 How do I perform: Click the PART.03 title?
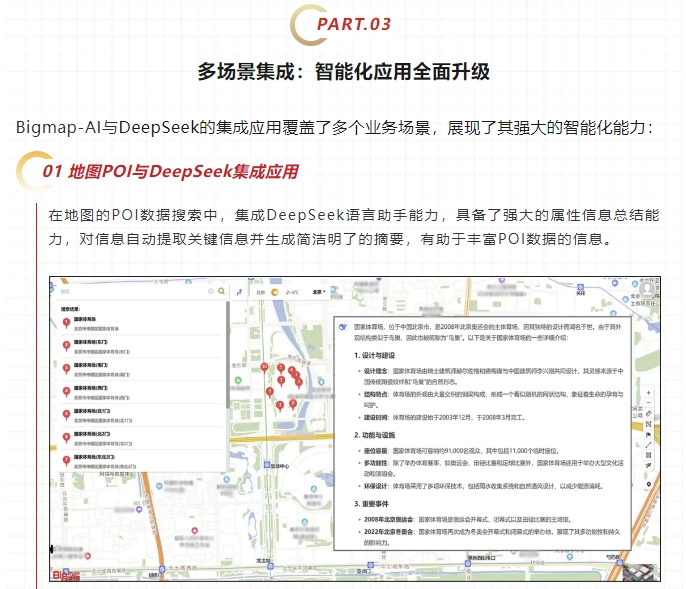click(354, 24)
